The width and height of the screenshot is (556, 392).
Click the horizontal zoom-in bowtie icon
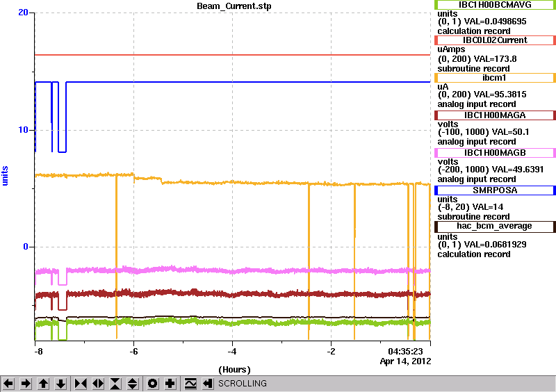point(81,384)
